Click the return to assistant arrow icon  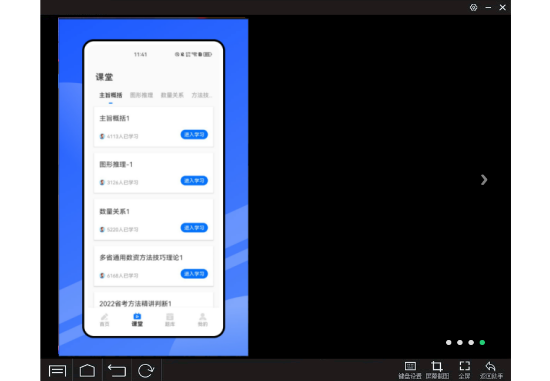[491, 370]
